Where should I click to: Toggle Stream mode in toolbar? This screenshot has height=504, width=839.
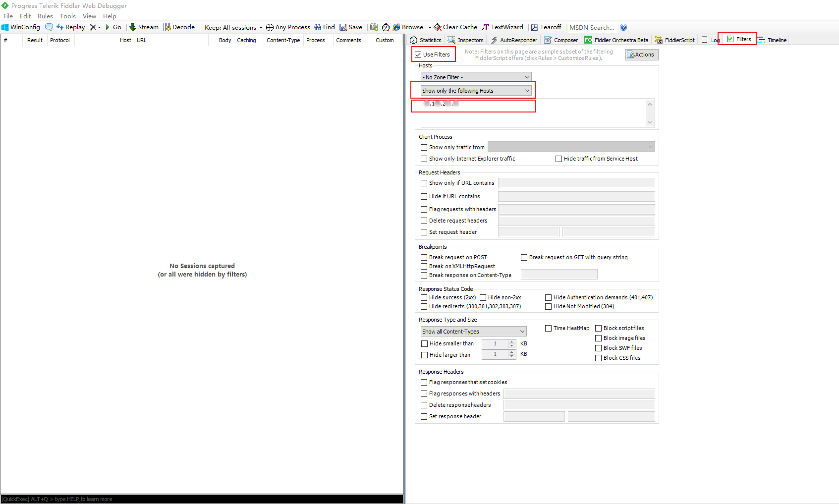pyautogui.click(x=144, y=27)
